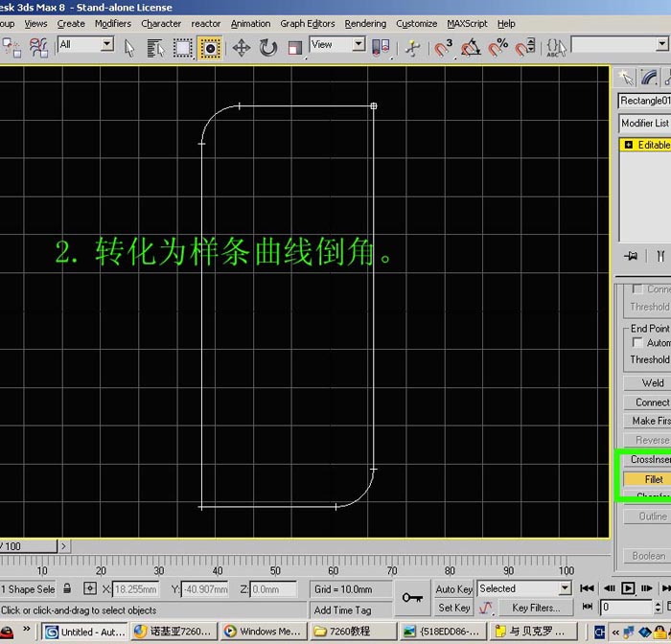Select the Select Object arrow tool
This screenshot has height=644, width=671.
pyautogui.click(x=128, y=48)
